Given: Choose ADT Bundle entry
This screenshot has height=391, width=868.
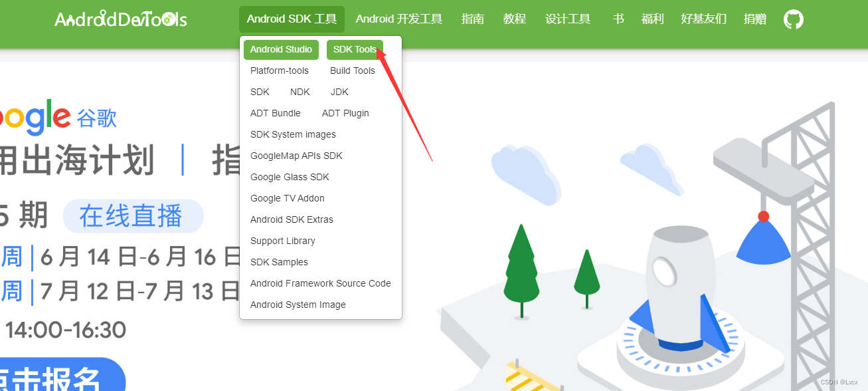Looking at the screenshot, I should 276,113.
